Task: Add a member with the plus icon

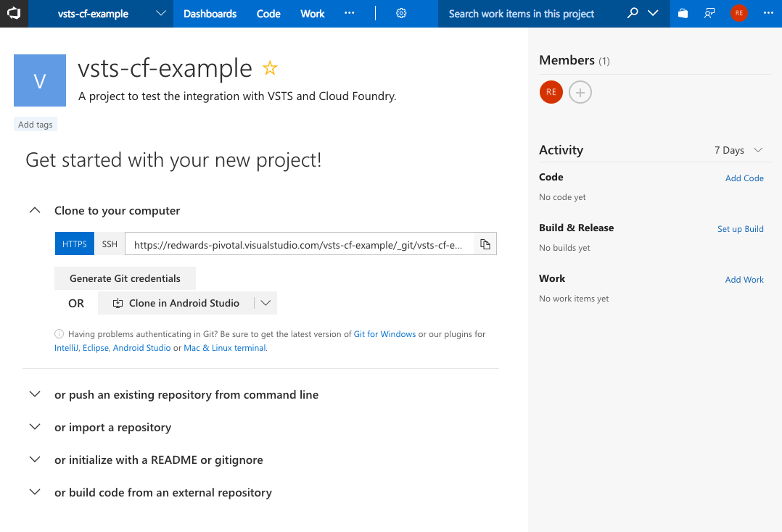Action: 580,92
